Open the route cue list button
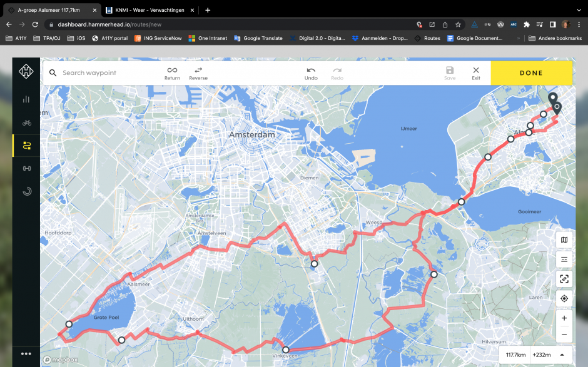 (564, 259)
